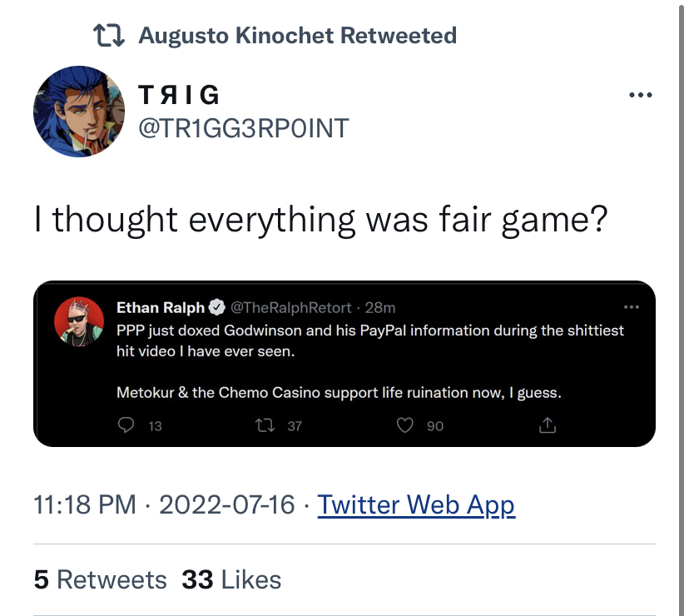This screenshot has width=689, height=616.
Task: View the 5 Retweets list
Action: coord(100,579)
